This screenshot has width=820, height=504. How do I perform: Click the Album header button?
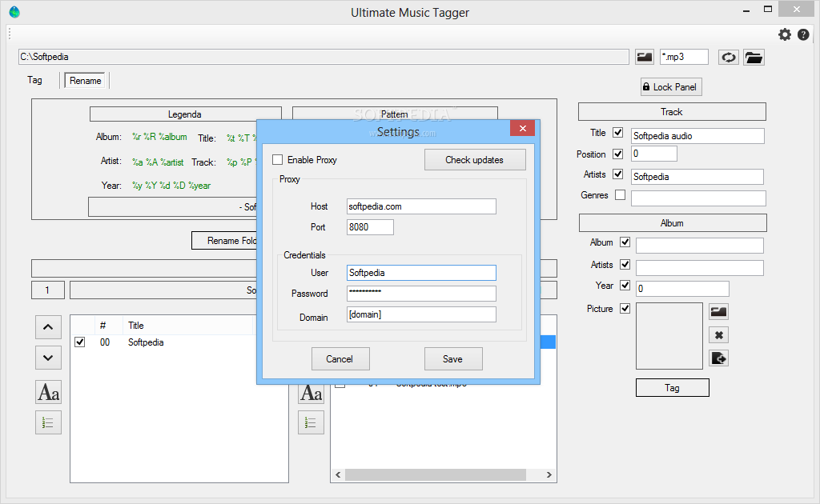(x=673, y=223)
